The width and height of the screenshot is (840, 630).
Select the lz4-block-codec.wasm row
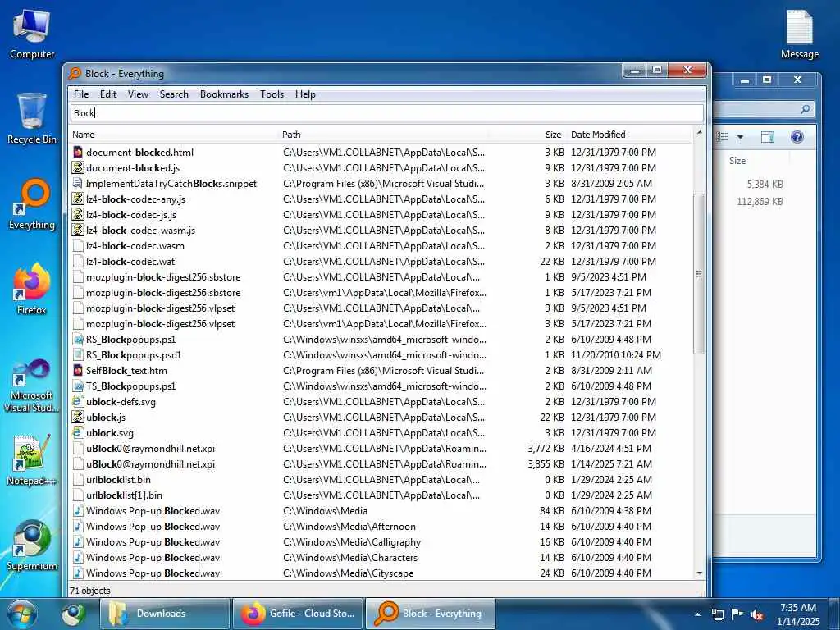(x=381, y=246)
